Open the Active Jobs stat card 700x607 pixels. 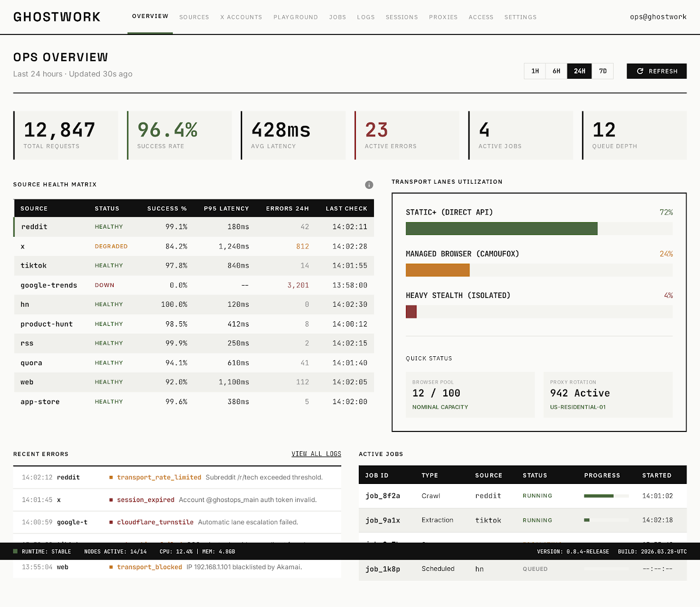(x=520, y=135)
